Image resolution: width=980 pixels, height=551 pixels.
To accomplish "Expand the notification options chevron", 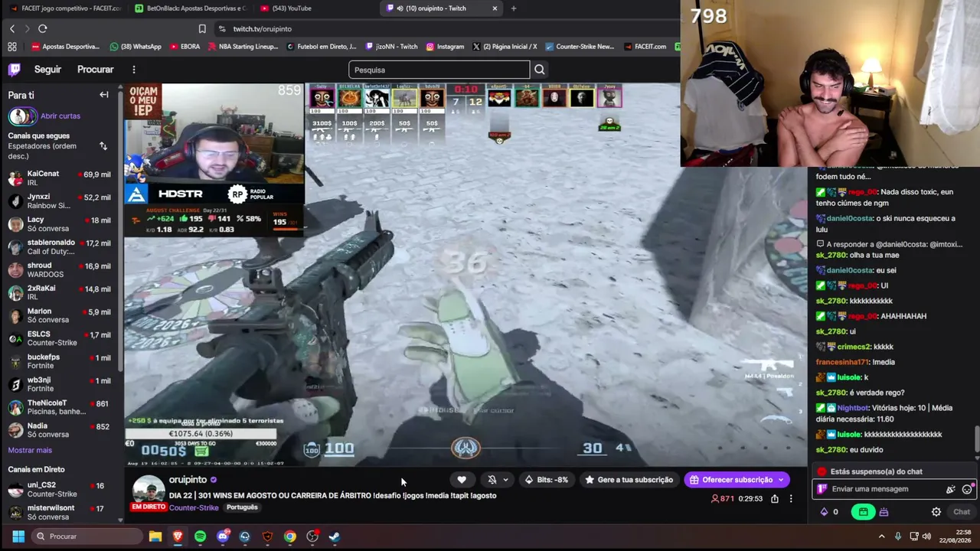I will [505, 480].
